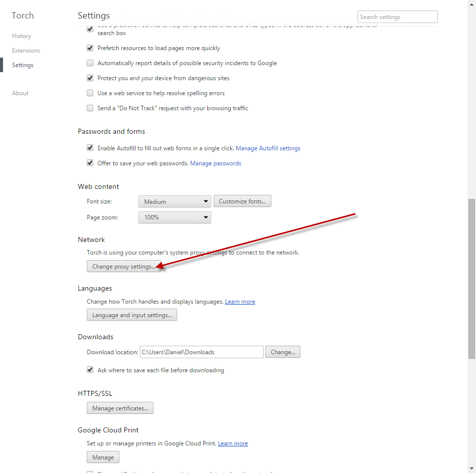The image size is (476, 473).
Task: Click the 'Page zoom:' label
Action: (x=102, y=217)
